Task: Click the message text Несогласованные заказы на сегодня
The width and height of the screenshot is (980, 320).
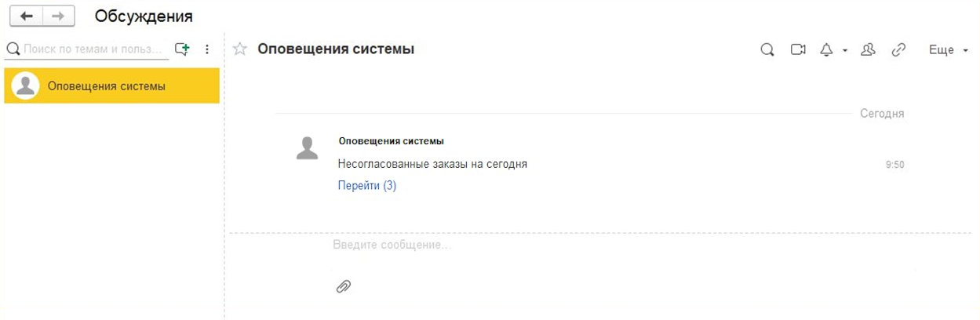Action: 432,165
